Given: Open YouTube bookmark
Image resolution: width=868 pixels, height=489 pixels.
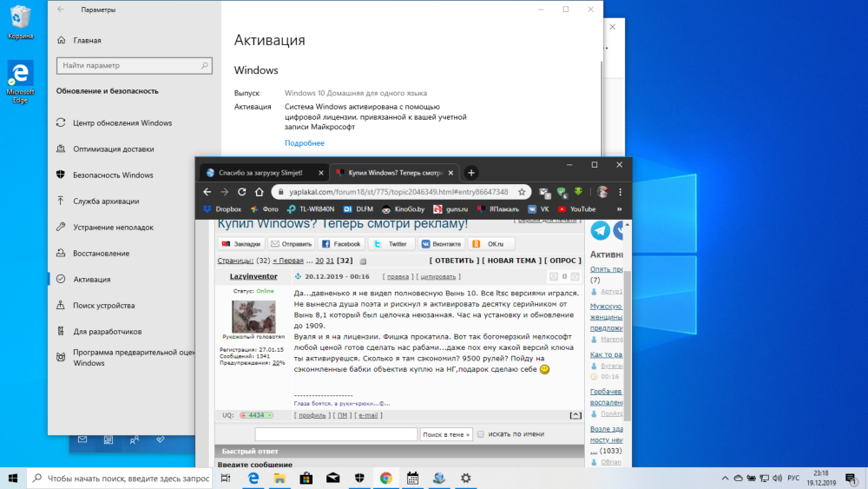Looking at the screenshot, I should (577, 209).
